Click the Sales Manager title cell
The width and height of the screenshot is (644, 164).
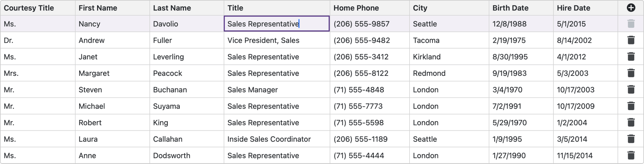pyautogui.click(x=253, y=90)
